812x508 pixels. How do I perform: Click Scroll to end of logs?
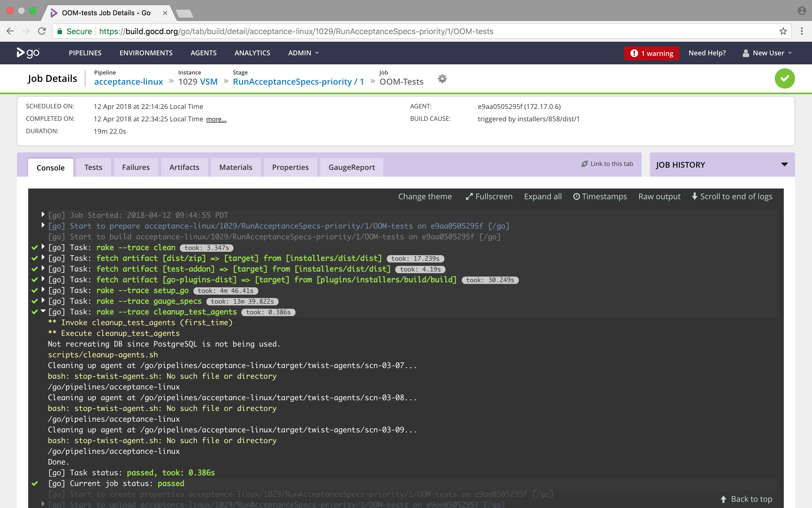point(732,196)
